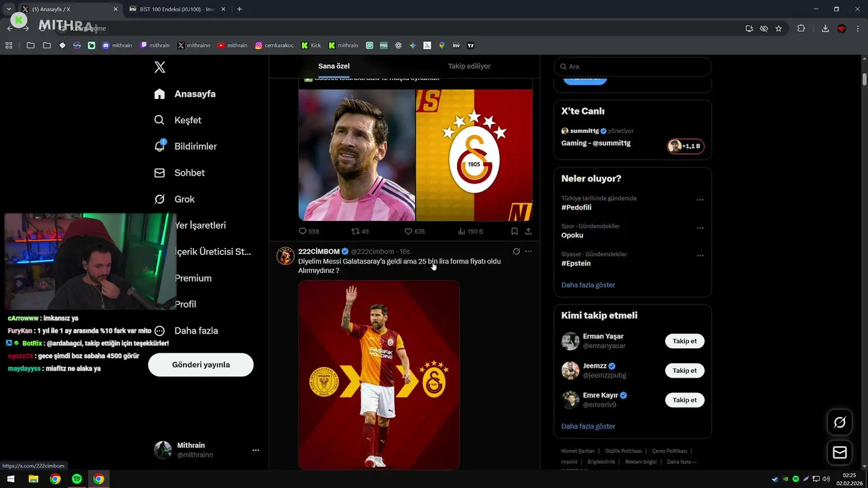Open #Pedofili trending topic
Screen dimensions: 868x488
click(576, 207)
